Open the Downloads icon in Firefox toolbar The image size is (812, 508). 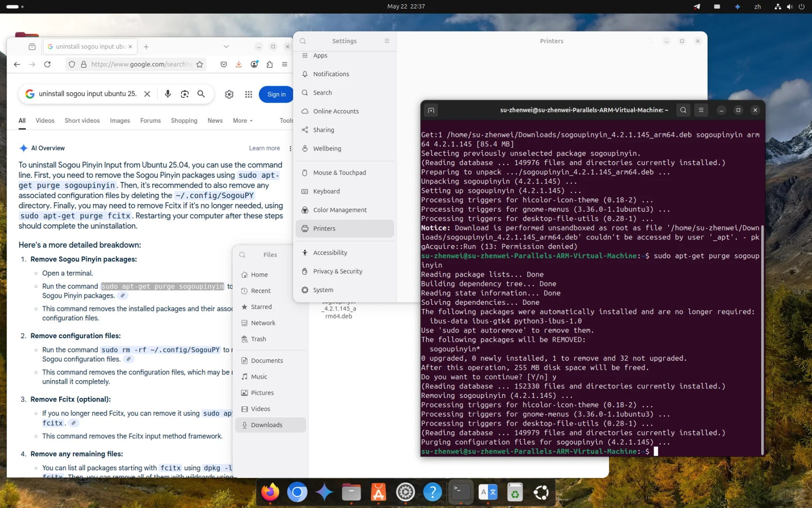tap(239, 64)
